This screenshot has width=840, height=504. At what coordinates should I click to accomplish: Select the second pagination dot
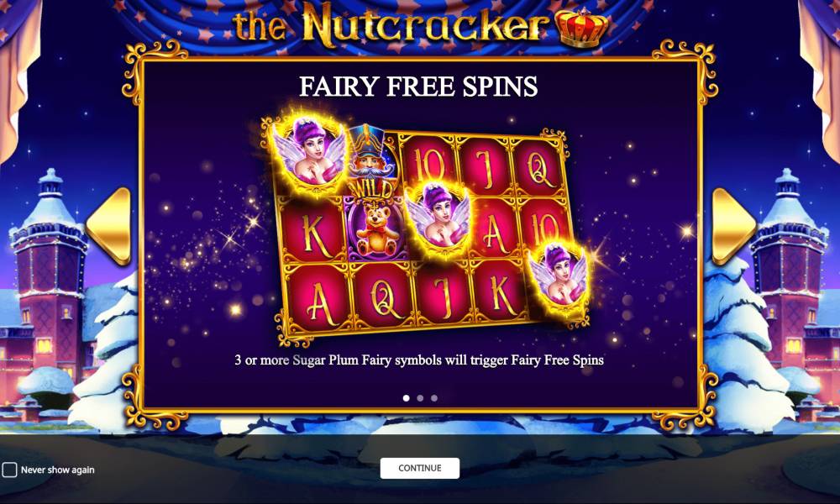[420, 398]
